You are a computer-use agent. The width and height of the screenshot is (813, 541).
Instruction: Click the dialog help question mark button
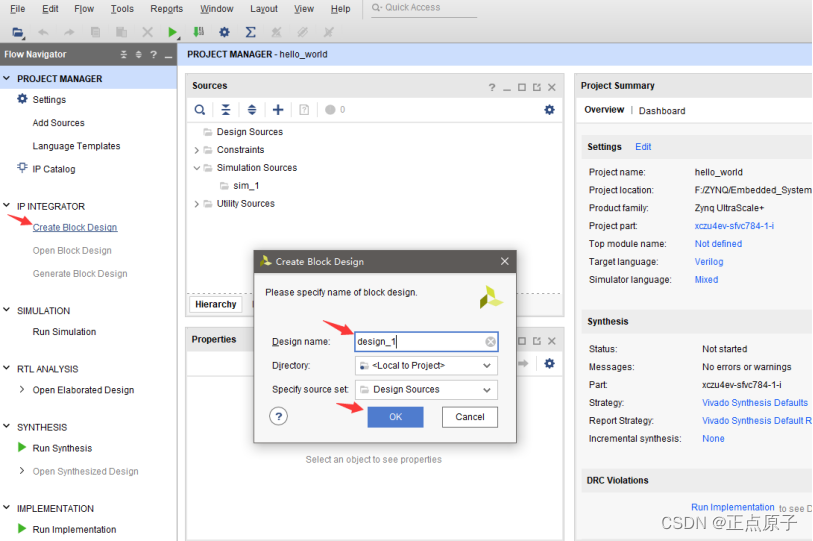278,416
